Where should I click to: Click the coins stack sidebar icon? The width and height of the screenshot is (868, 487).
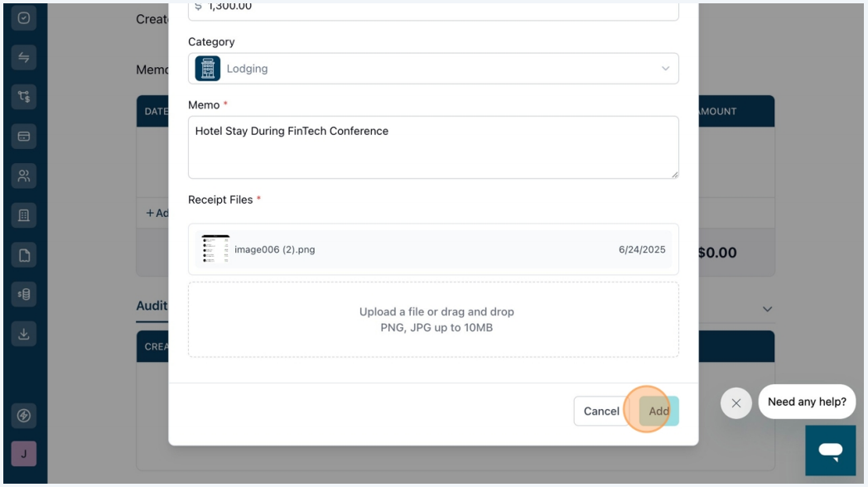tap(24, 294)
